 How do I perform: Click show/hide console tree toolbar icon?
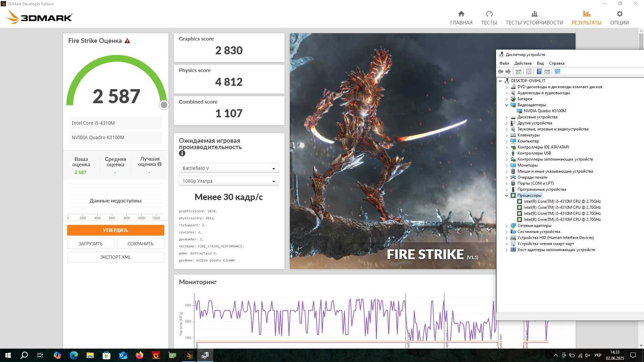[518, 71]
